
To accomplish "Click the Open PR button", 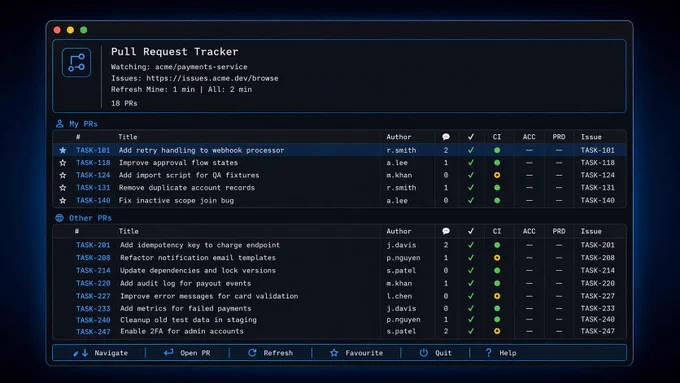I will (x=187, y=353).
